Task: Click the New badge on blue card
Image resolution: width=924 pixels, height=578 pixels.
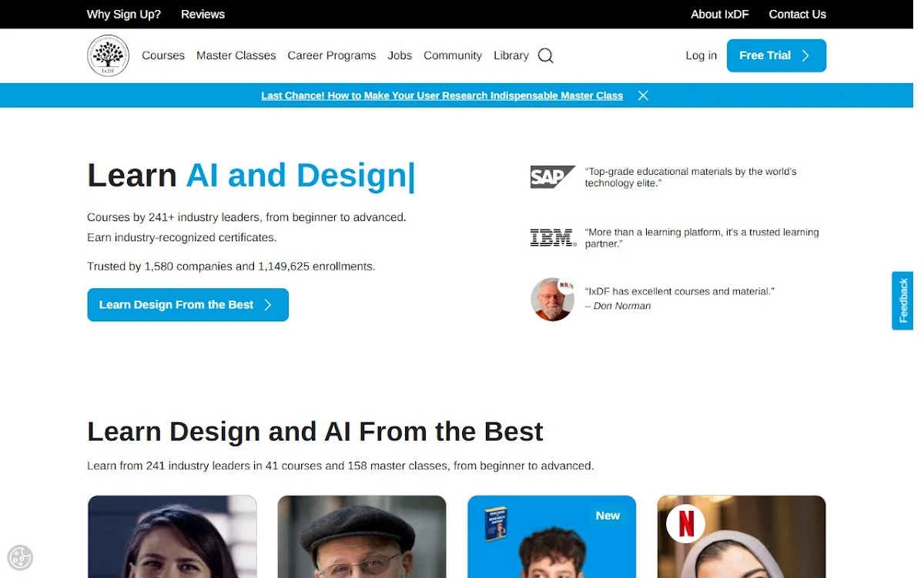Action: [608, 516]
